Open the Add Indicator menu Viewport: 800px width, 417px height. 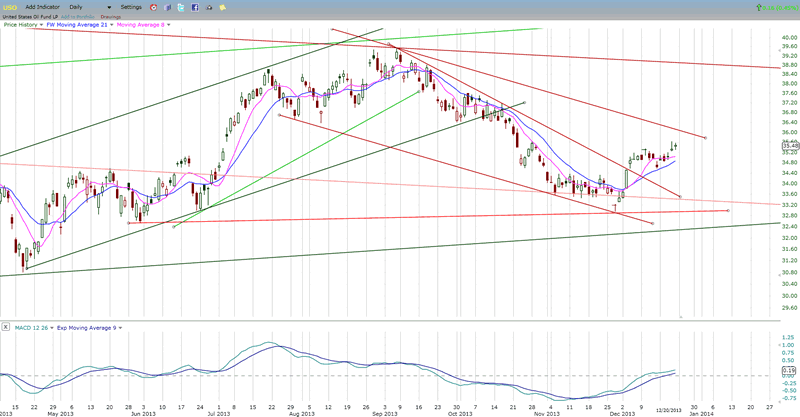42,7
